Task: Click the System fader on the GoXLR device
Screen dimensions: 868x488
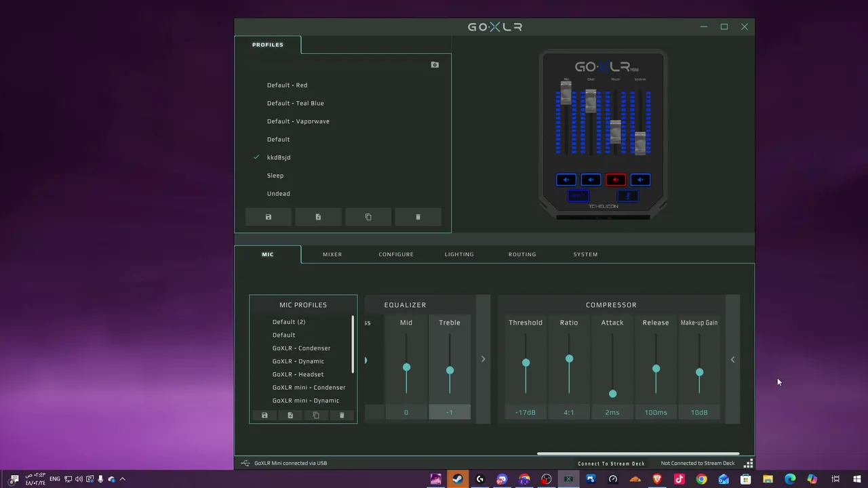Action: [x=640, y=143]
